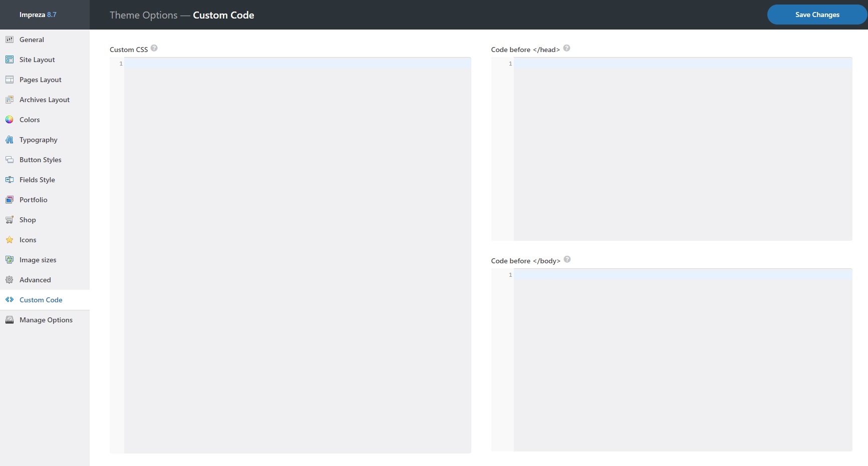Click the Custom Code brackets icon
The image size is (868, 466).
click(10, 300)
